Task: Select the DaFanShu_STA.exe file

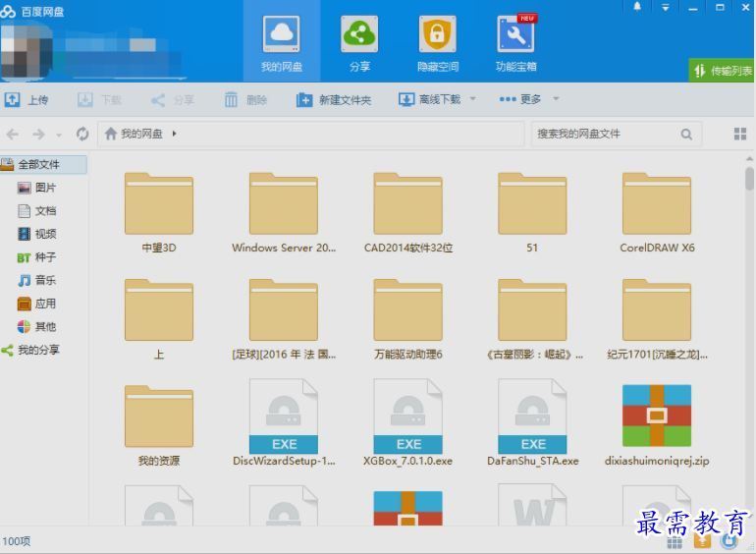Action: [x=532, y=422]
